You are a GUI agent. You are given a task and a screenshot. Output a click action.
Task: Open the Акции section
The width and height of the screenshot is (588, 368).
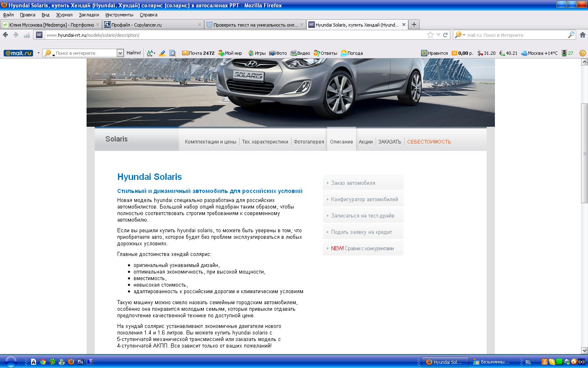coord(366,142)
